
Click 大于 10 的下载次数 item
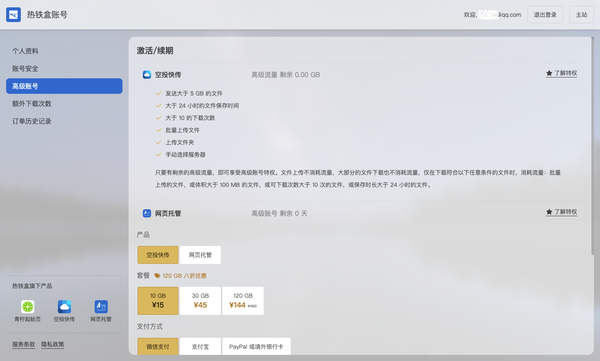(x=190, y=118)
